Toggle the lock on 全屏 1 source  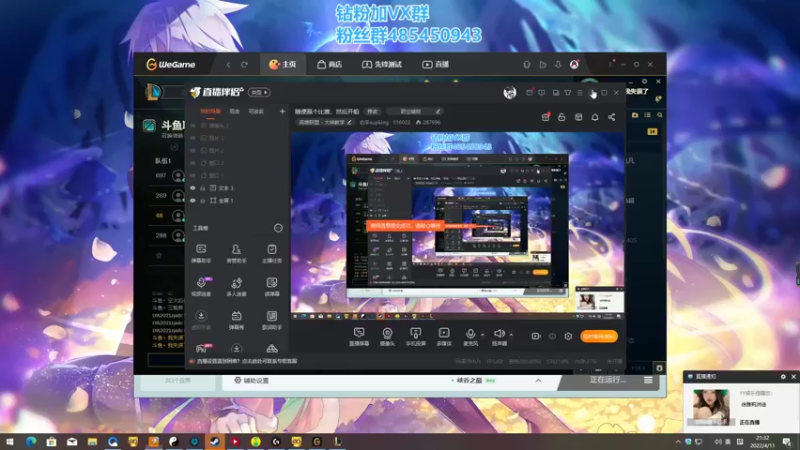point(203,201)
